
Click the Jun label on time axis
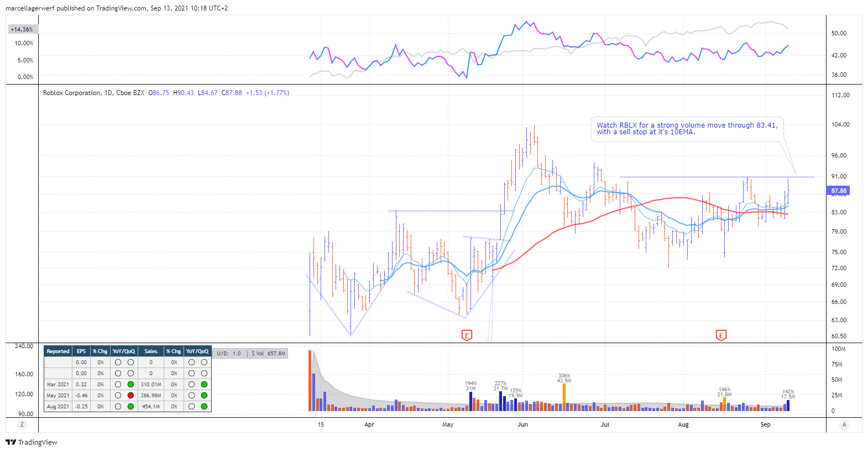tap(522, 424)
